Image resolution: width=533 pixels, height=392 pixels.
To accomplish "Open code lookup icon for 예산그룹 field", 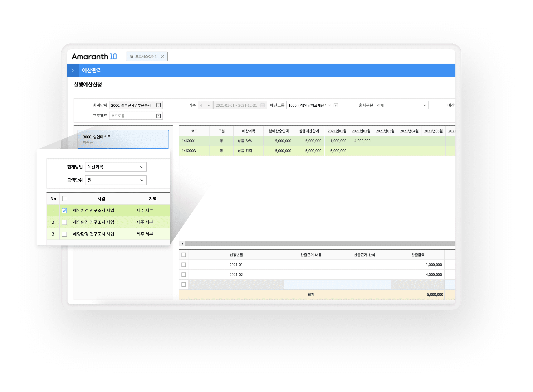I will [336, 105].
